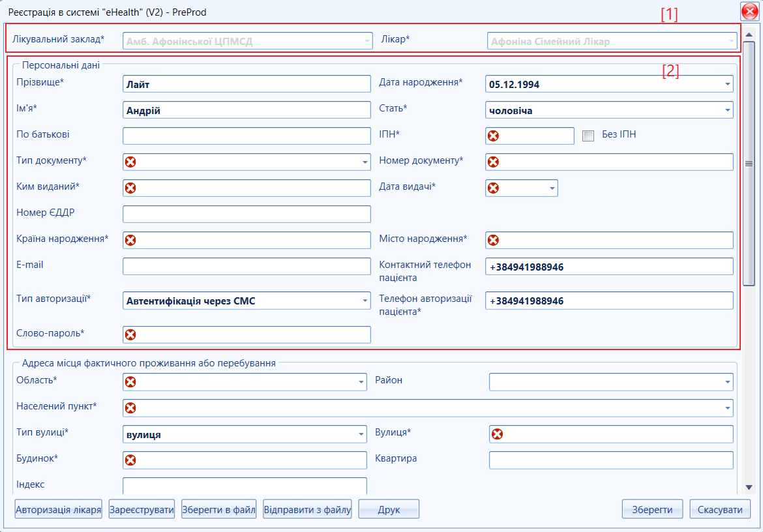
Task: Click the scroll down arrow of the form
Action: [x=749, y=487]
